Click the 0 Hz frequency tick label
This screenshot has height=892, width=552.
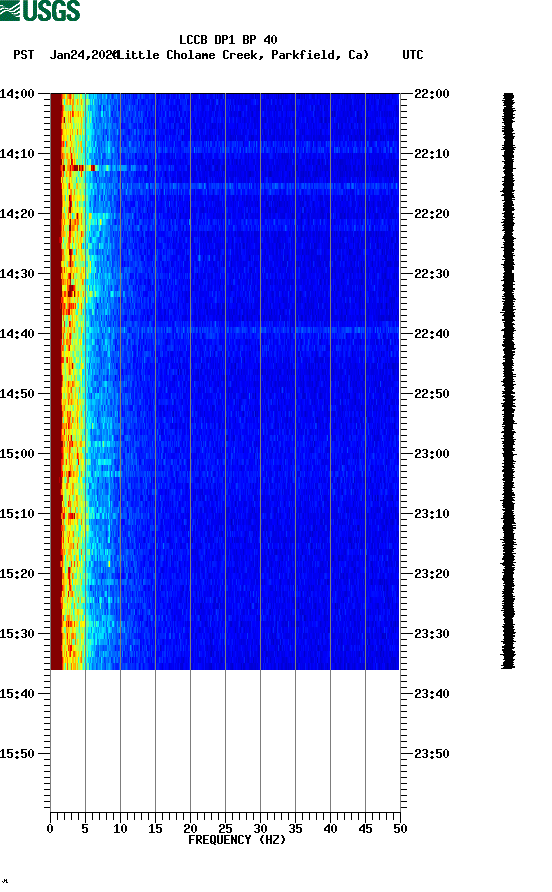(50, 829)
